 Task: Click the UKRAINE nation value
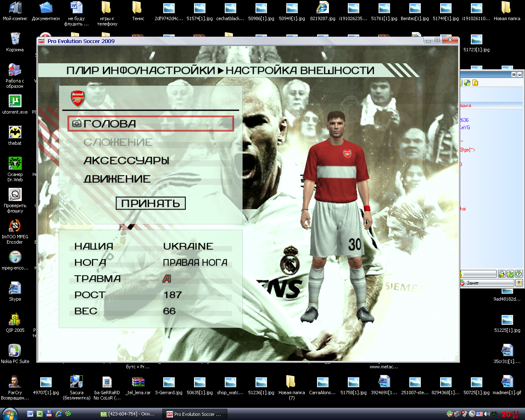point(188,246)
